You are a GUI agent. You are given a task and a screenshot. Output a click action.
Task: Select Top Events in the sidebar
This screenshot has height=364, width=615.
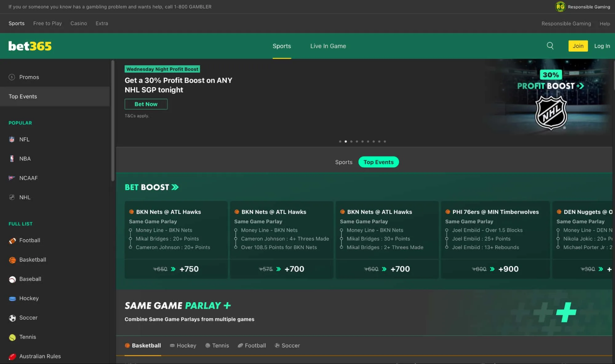(x=55, y=97)
